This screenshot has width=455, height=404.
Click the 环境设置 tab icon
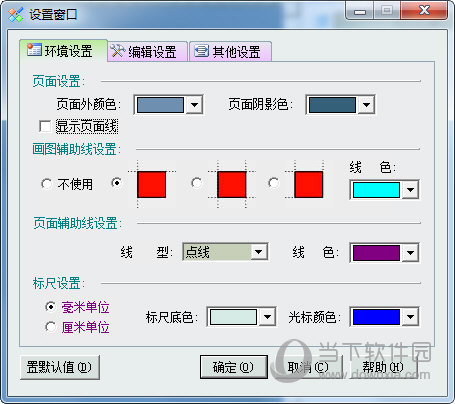pos(34,50)
